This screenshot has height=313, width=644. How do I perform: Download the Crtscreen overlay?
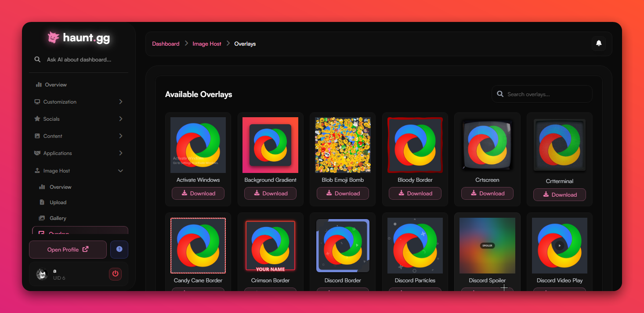tap(487, 193)
